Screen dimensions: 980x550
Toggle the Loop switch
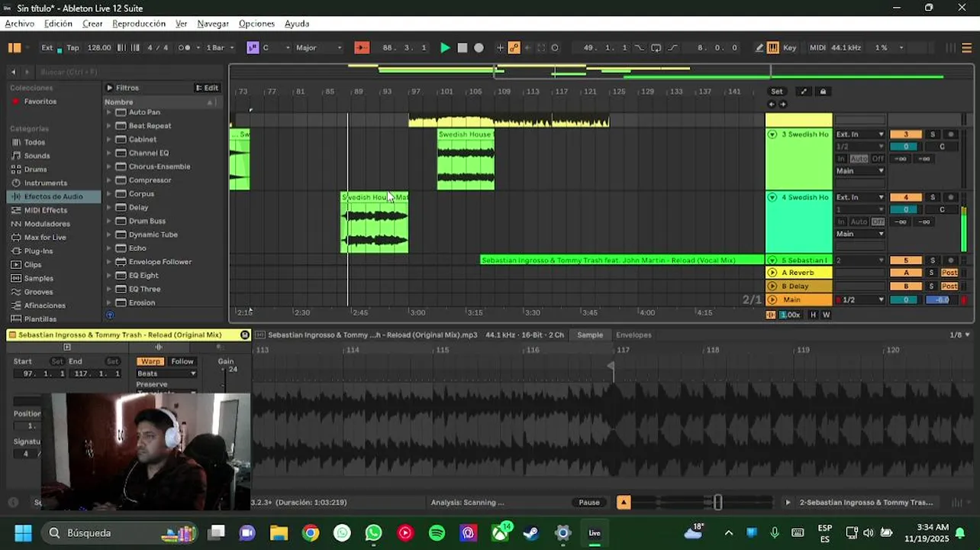click(656, 47)
